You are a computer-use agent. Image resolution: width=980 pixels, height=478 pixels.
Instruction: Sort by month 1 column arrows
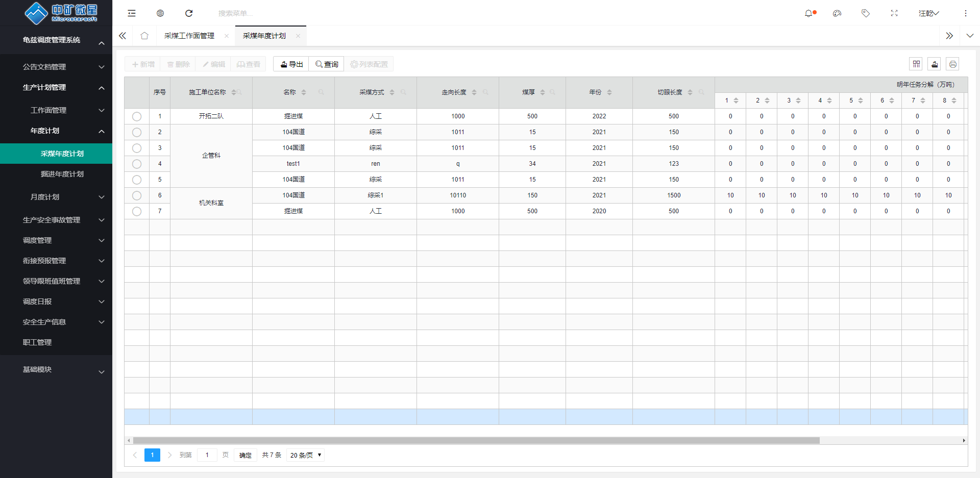(x=736, y=100)
